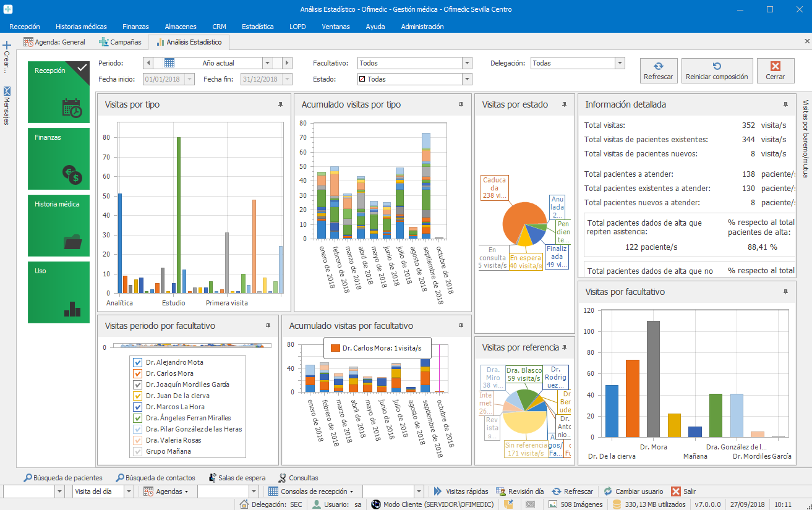This screenshot has height=510, width=812.
Task: Click the Cerrar button with red X
Action: pos(775,70)
